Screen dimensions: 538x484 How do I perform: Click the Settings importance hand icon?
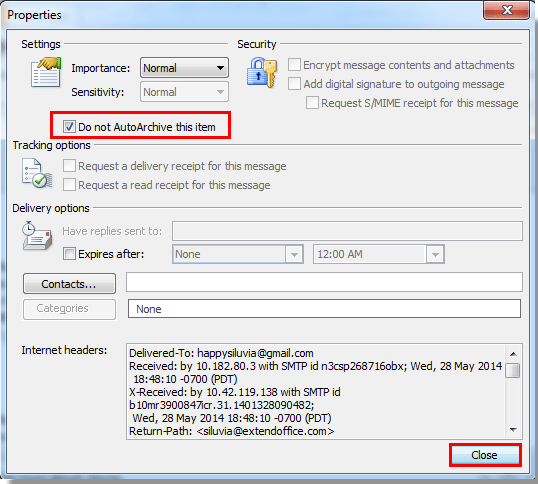(x=46, y=72)
